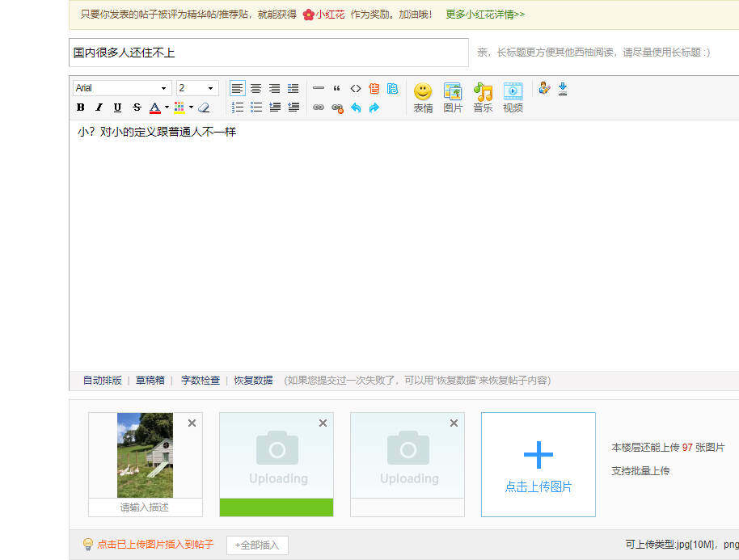
Task: Insert a numbered list
Action: [x=238, y=107]
